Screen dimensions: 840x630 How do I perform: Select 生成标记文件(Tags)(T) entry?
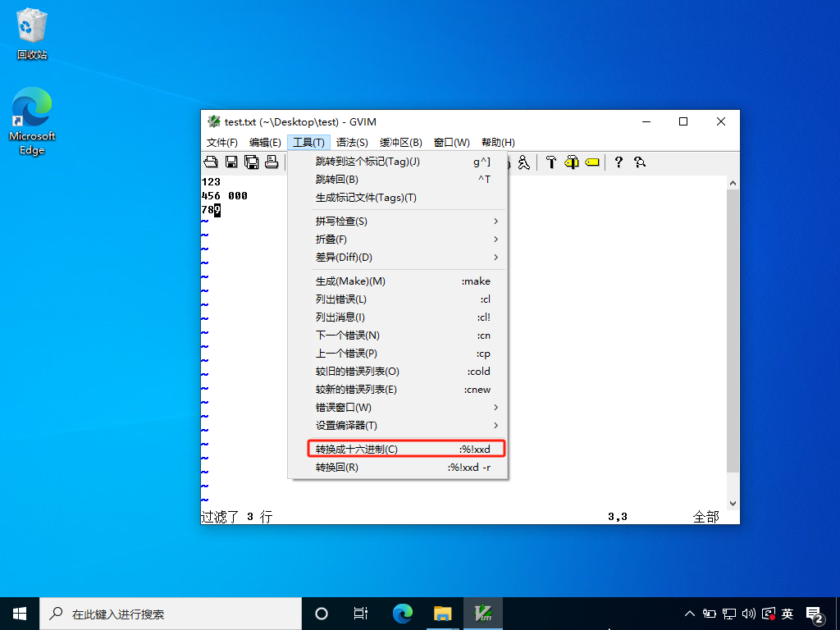coord(398,198)
